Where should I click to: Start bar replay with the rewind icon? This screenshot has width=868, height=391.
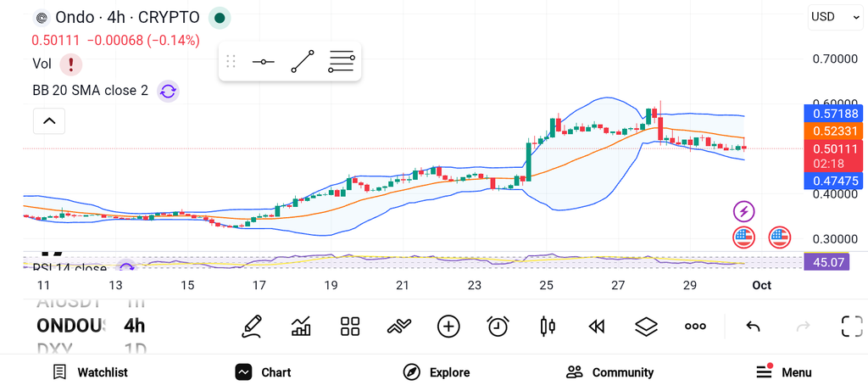point(596,327)
